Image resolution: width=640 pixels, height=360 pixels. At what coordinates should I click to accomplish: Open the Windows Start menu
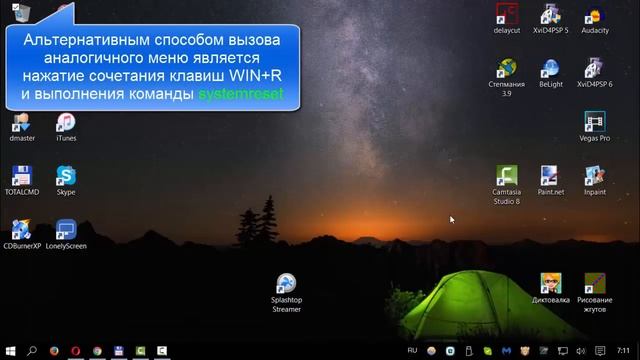click(x=11, y=351)
